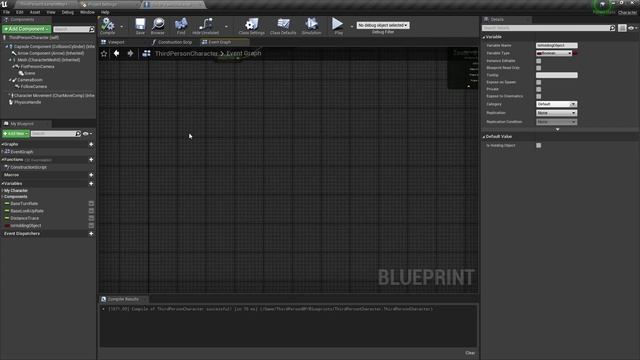Toggle the Hide Unrelated toolbar icon
The width and height of the screenshot is (640, 360).
pyautogui.click(x=206, y=26)
